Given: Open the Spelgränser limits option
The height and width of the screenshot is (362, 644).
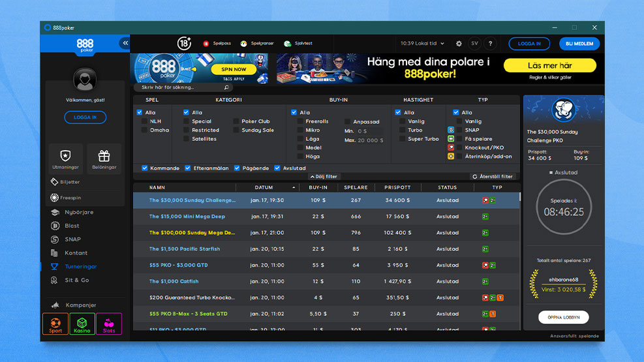Looking at the screenshot, I should (x=257, y=43).
